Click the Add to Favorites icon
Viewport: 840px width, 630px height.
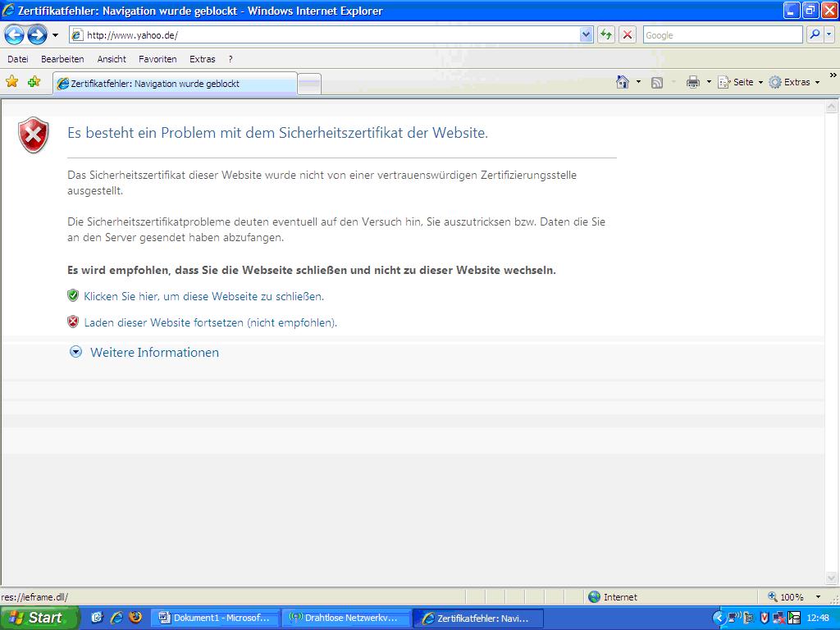pyautogui.click(x=34, y=82)
